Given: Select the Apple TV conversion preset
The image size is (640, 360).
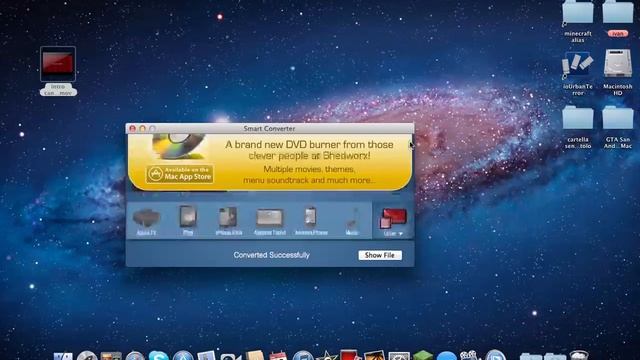Looking at the screenshot, I should coord(146,221).
